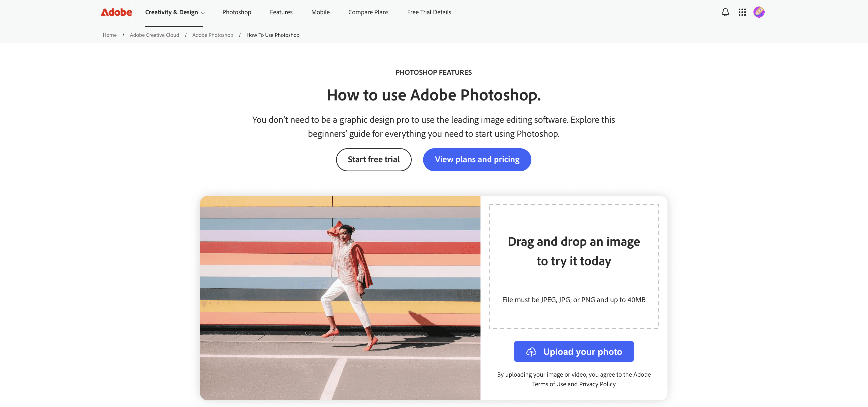Viewport: 868px width, 407px height.
Task: Click the Adobe logo
Action: [x=116, y=12]
